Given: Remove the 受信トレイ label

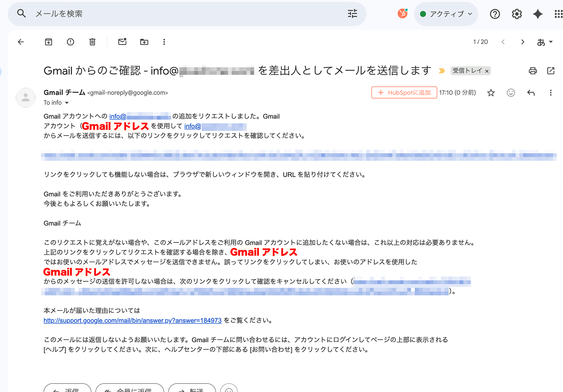Looking at the screenshot, I should [487, 71].
